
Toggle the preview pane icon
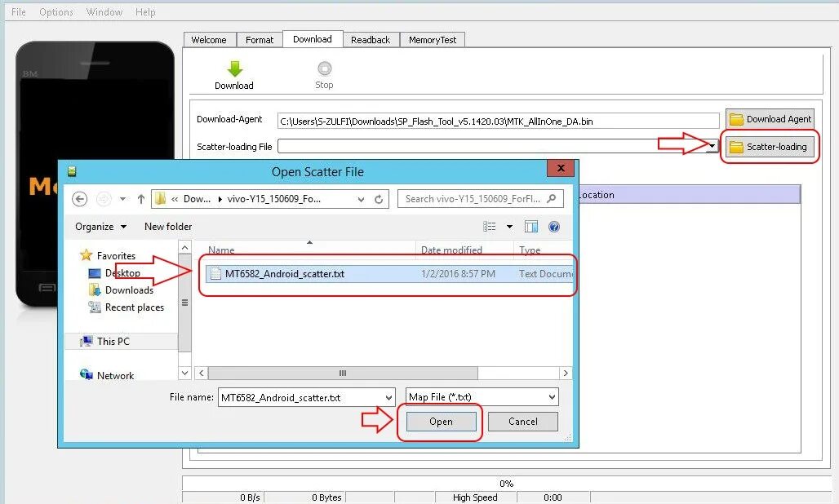point(531,226)
